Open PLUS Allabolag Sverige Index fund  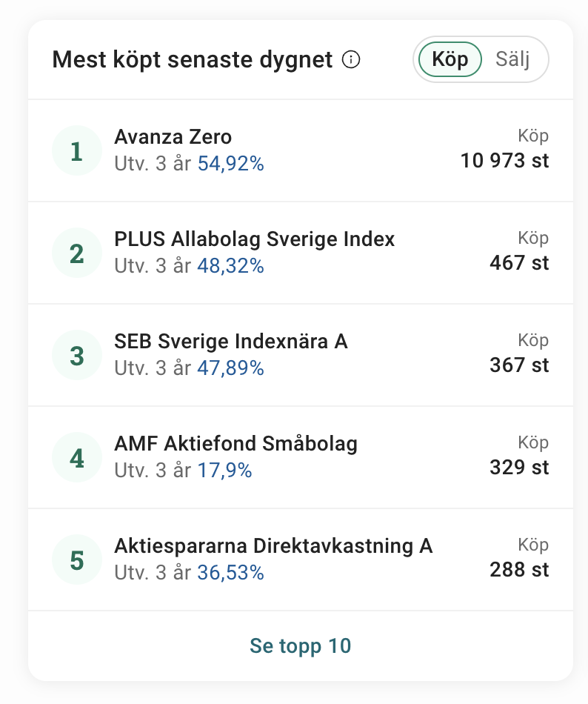pos(254,239)
